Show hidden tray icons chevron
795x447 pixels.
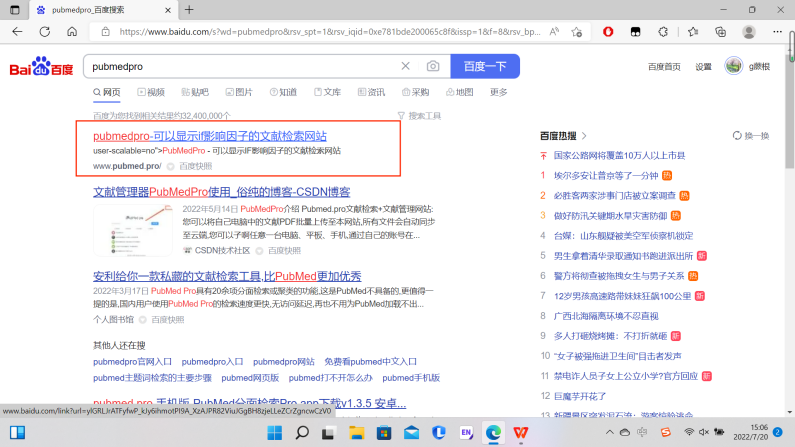(609, 432)
